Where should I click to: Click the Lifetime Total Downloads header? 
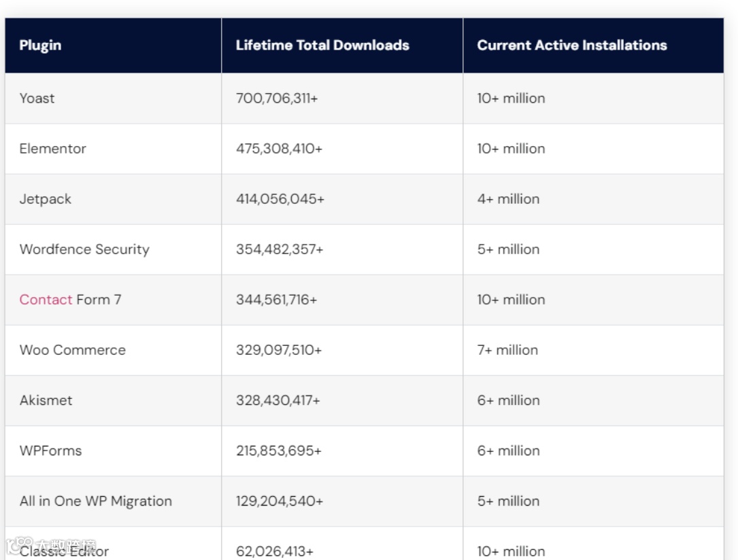(322, 46)
